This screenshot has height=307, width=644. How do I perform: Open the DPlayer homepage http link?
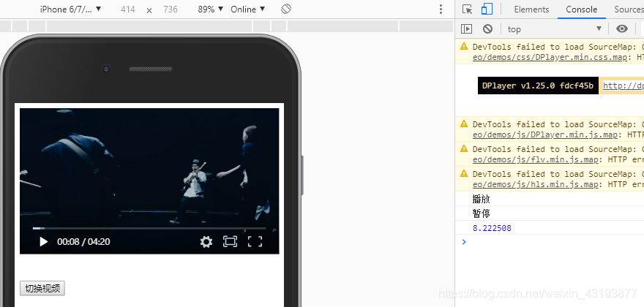click(623, 86)
